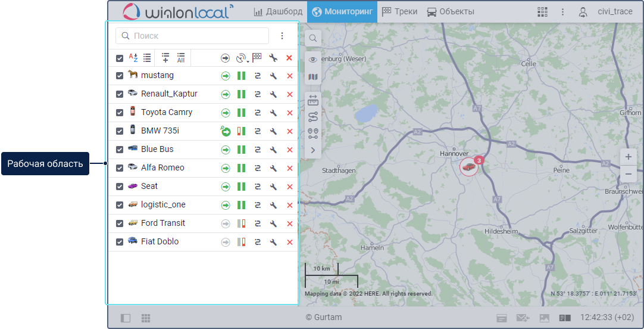The height and width of the screenshot is (329, 644).
Task: Switch to the Треки tab
Action: point(399,12)
